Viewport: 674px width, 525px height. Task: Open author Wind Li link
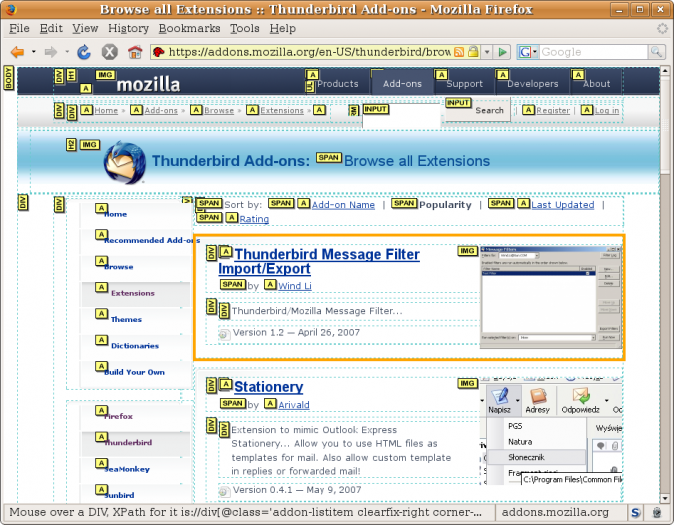point(294,286)
